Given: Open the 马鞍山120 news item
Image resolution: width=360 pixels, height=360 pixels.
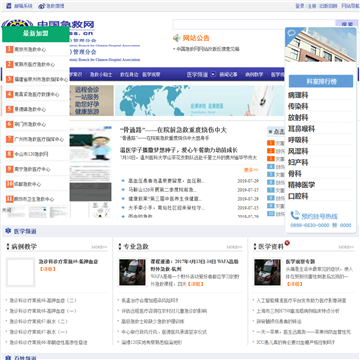Looking at the screenshot, I should pyautogui.click(x=162, y=190).
